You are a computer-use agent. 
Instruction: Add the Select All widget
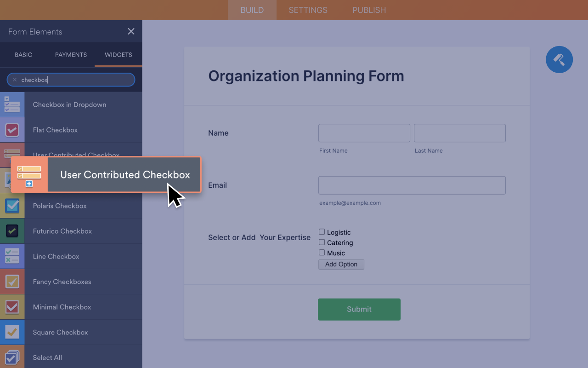click(12, 357)
